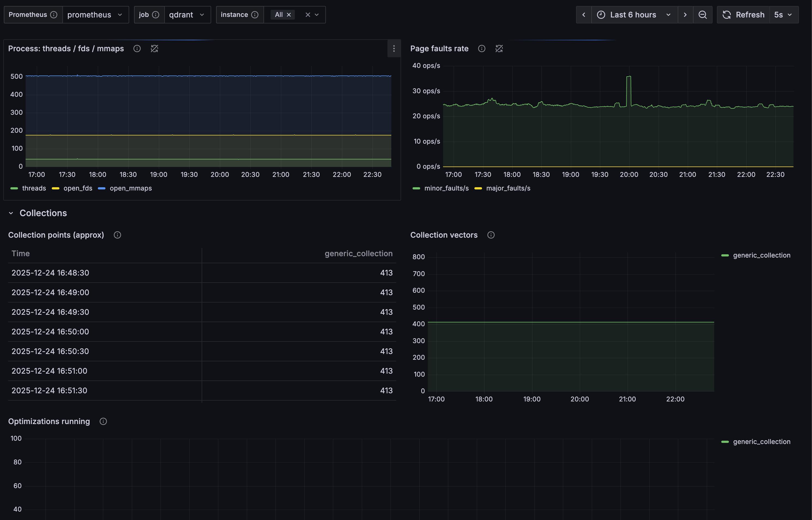Open the refresh interval 5s dropdown

coord(783,15)
